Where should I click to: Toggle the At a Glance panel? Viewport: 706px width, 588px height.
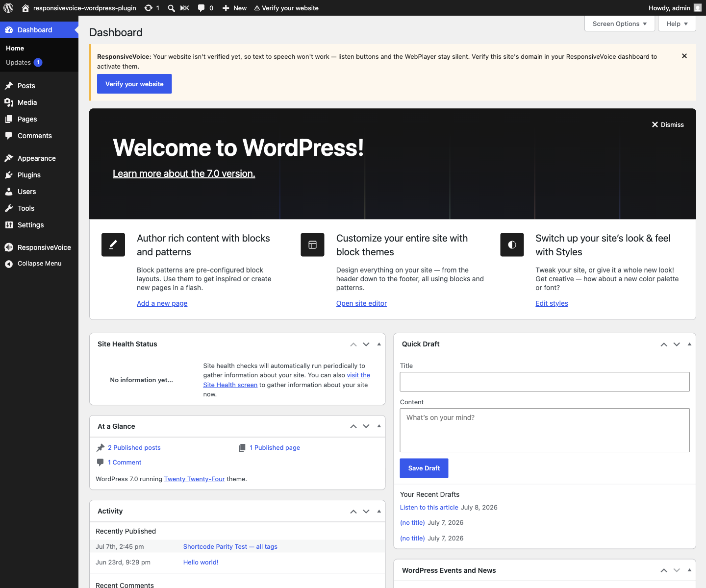pyautogui.click(x=379, y=426)
